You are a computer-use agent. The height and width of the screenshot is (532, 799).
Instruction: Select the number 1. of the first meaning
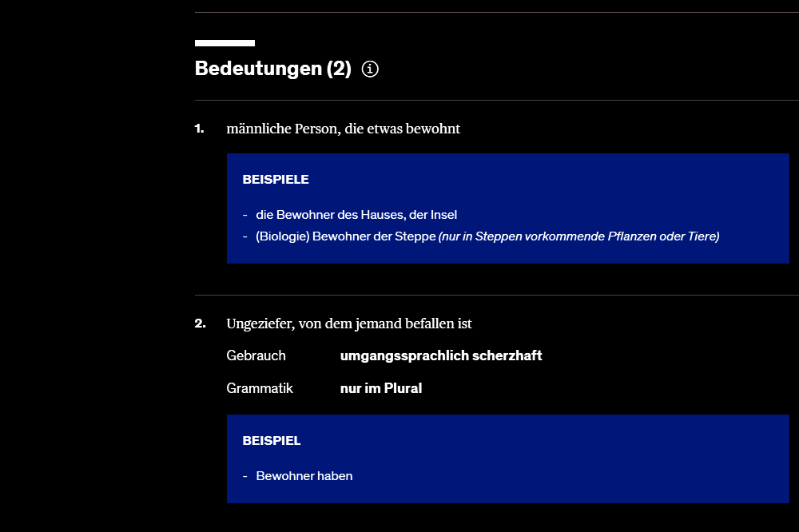click(x=199, y=129)
